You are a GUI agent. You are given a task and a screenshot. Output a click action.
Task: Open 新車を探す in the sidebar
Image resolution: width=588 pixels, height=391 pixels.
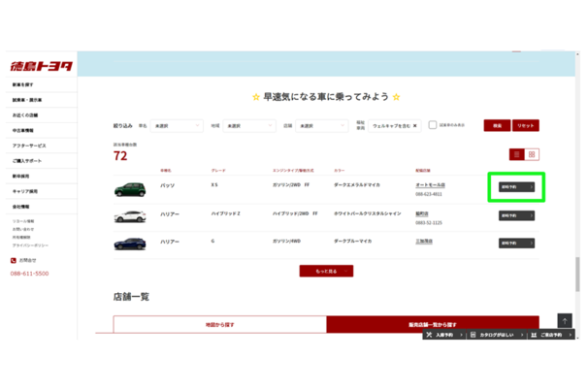point(23,84)
